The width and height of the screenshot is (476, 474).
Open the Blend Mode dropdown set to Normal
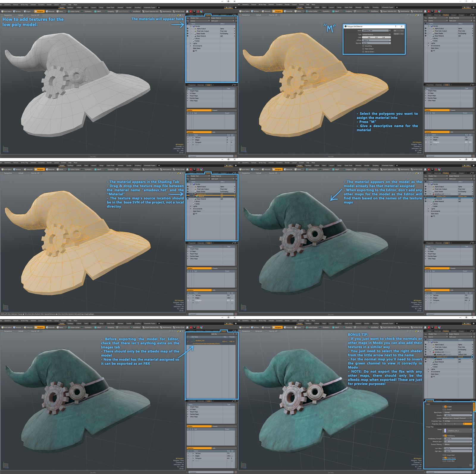pos(457,412)
